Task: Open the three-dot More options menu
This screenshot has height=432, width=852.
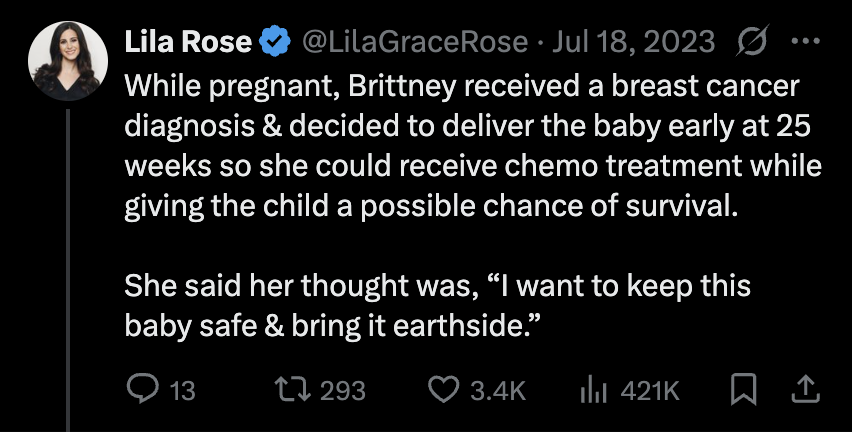Action: (803, 41)
